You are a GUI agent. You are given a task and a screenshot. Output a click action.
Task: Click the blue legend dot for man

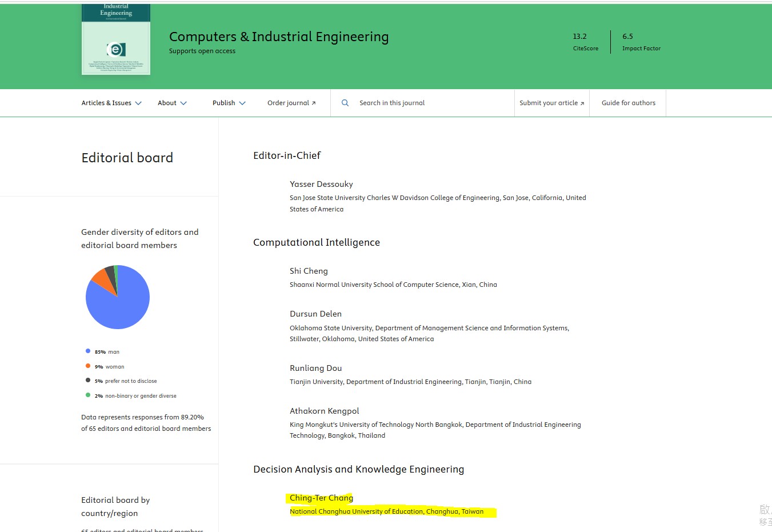(88, 351)
